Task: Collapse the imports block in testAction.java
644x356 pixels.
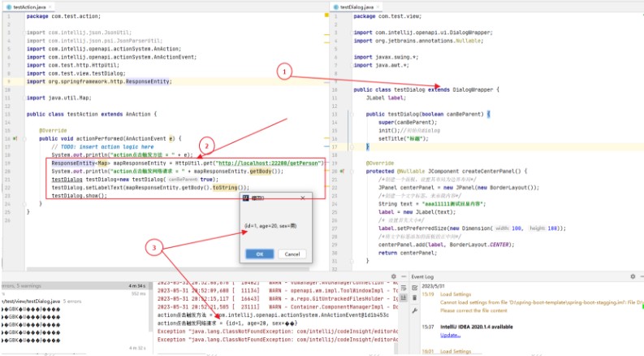Action: (x=24, y=33)
